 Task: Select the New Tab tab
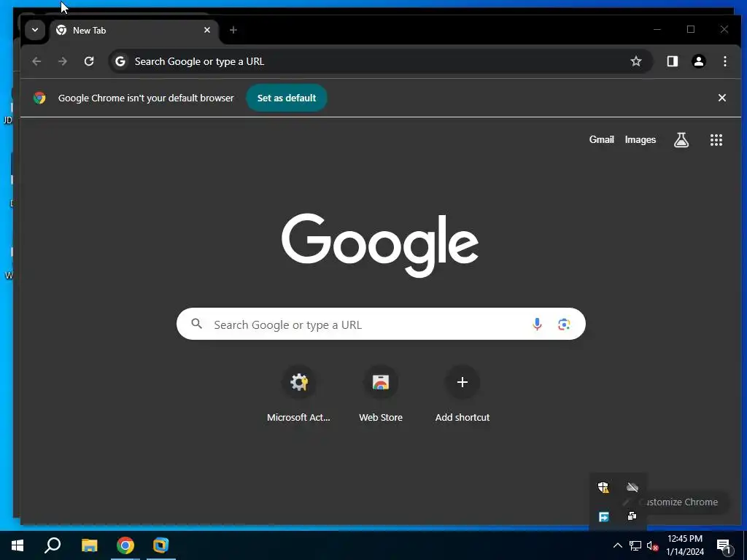[133, 31]
